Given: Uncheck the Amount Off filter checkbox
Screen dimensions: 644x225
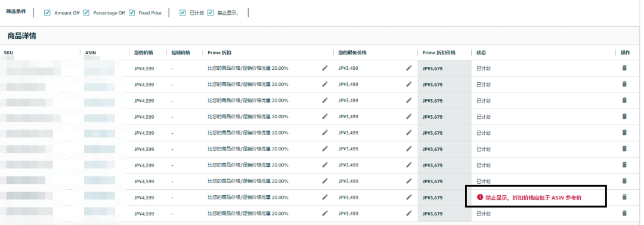Looking at the screenshot, I should [x=47, y=13].
